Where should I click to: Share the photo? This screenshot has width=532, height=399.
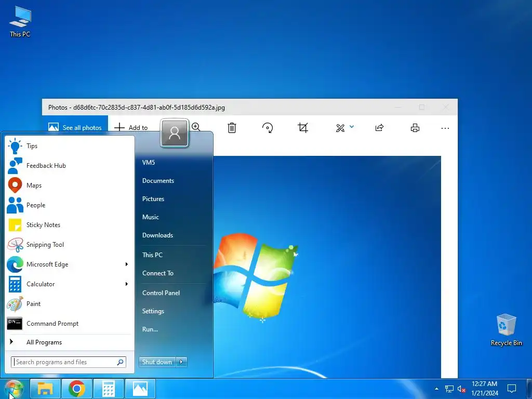(379, 128)
